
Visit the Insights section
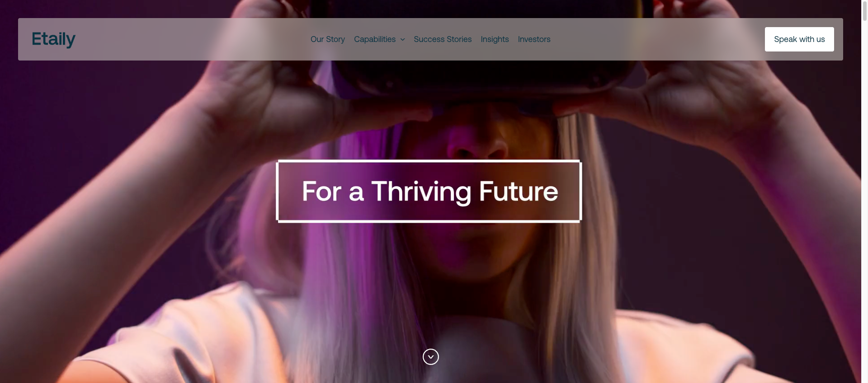tap(495, 39)
